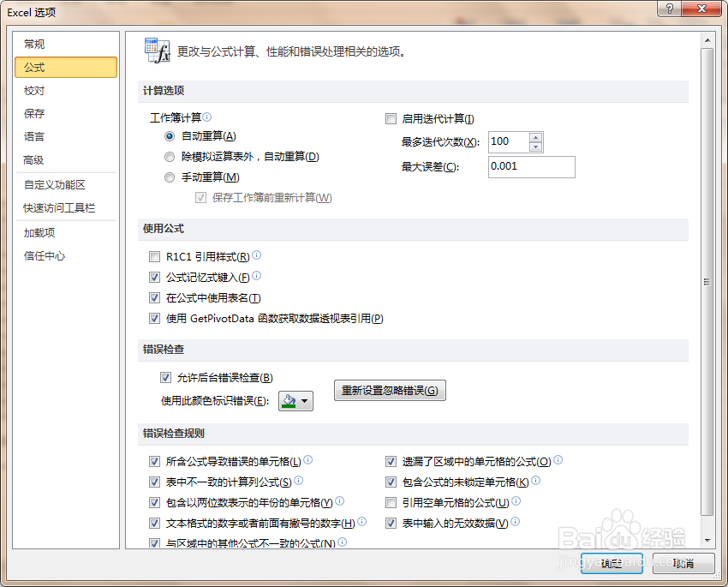Open the 信任中心 category
The height and width of the screenshot is (587, 728).
tap(66, 256)
